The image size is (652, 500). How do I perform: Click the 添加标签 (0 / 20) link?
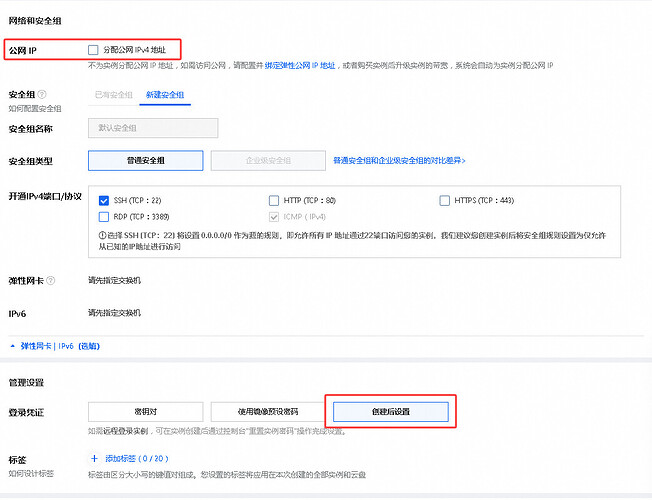tap(137, 458)
